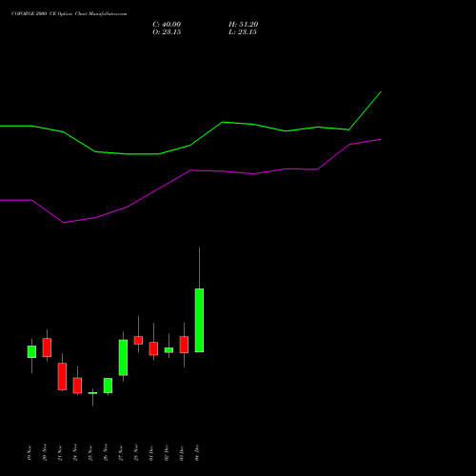Click the small red candle for 28 Nov
The image size is (476, 476).
[138, 340]
